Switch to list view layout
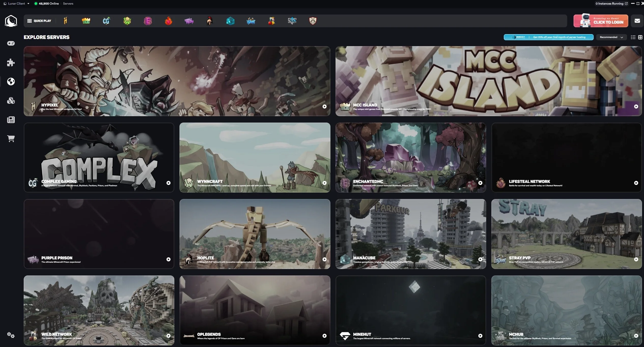Screen dimensions: 644x347 (x=633, y=37)
